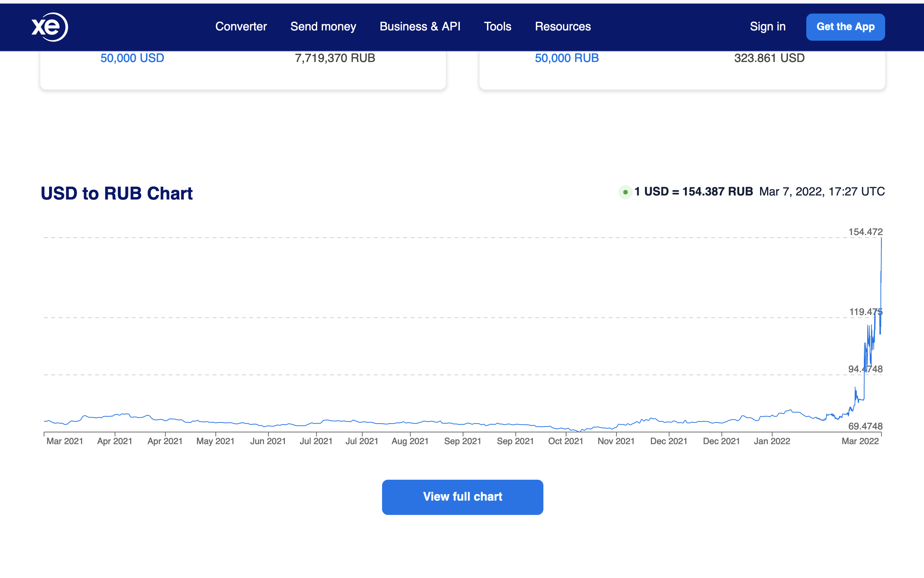Click the 119.475 axis label

tap(866, 311)
